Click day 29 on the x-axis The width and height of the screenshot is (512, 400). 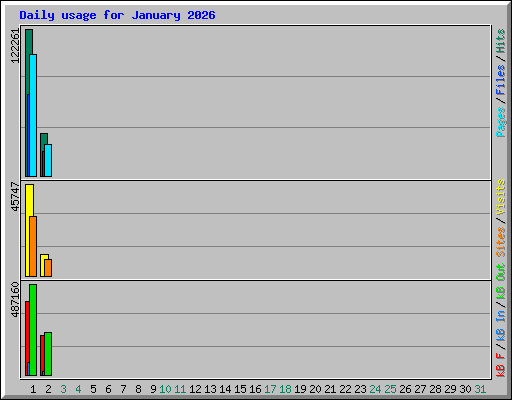(450, 389)
